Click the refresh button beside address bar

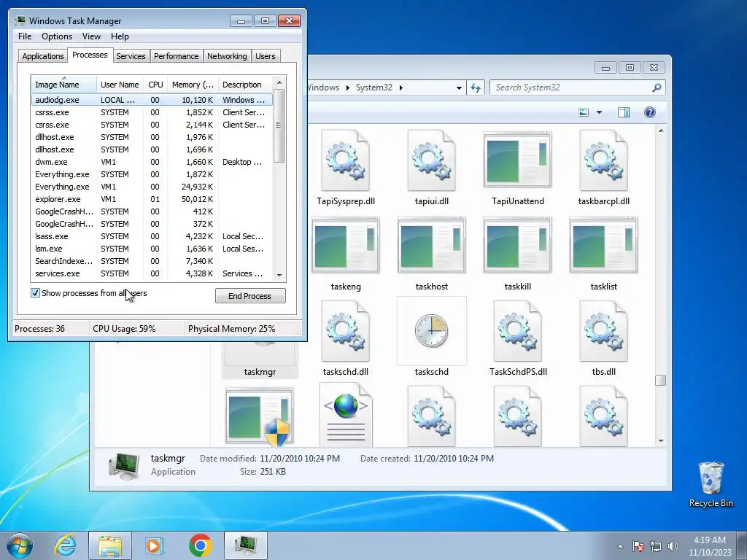[476, 87]
